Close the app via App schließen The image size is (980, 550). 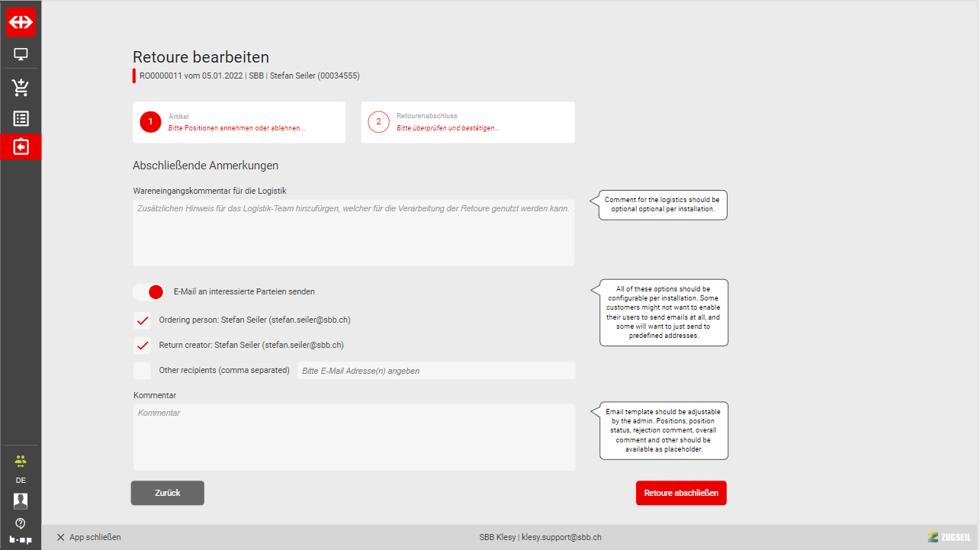[x=88, y=537]
